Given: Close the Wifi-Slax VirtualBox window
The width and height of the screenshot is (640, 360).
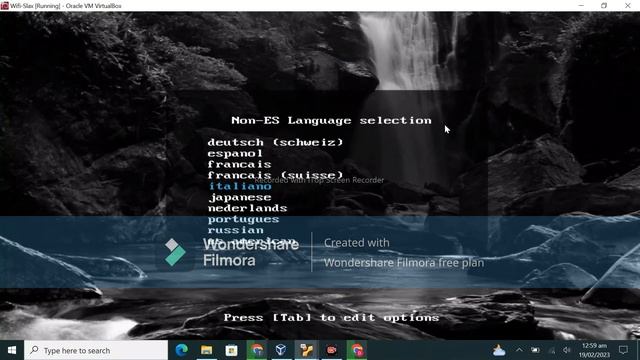Looking at the screenshot, I should click(x=628, y=6).
